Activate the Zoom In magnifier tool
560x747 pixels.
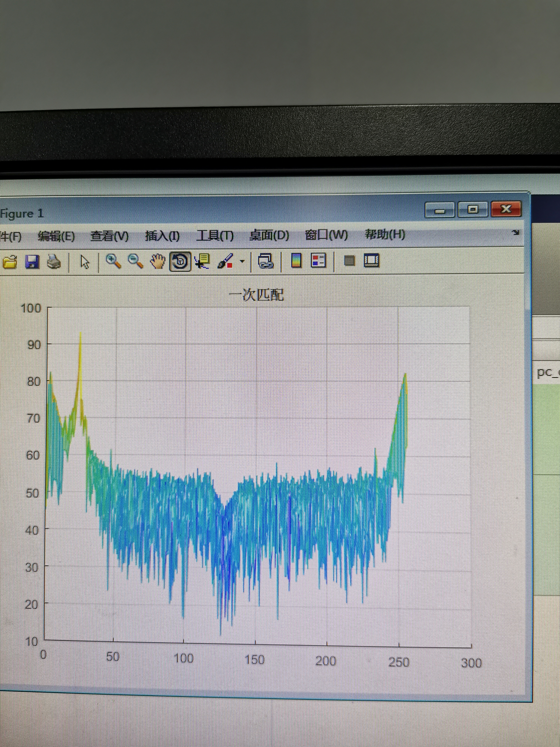[113, 261]
